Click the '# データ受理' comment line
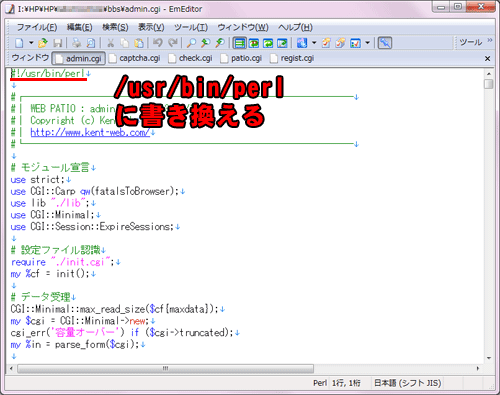 [40, 297]
